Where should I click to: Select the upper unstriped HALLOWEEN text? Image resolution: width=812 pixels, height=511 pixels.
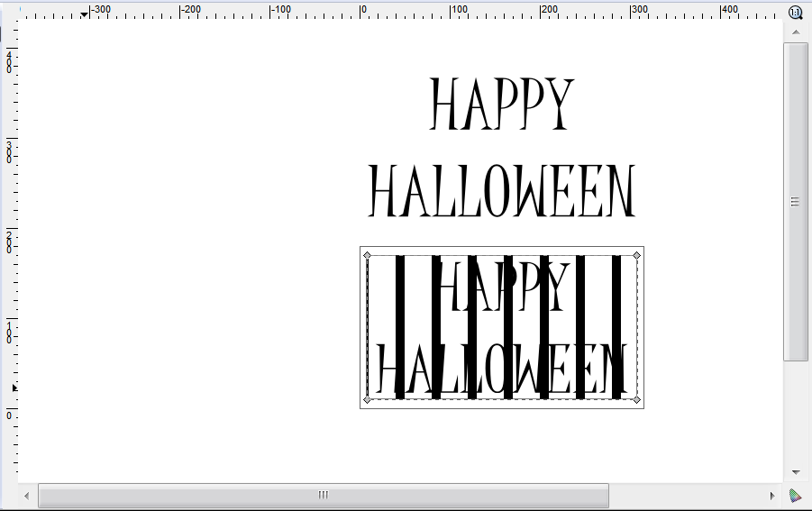(x=502, y=191)
